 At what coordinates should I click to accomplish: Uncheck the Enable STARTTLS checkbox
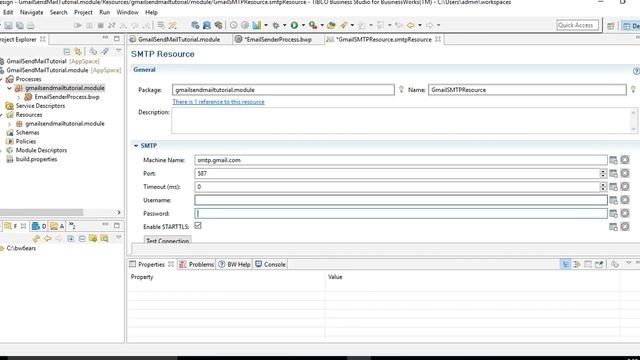click(198, 226)
